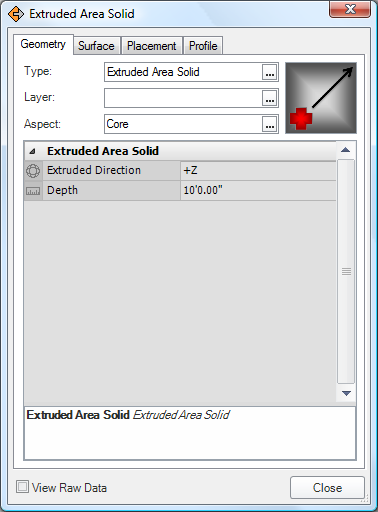Open the Aspect field browse button
The height and width of the screenshot is (512, 378).
[x=270, y=124]
